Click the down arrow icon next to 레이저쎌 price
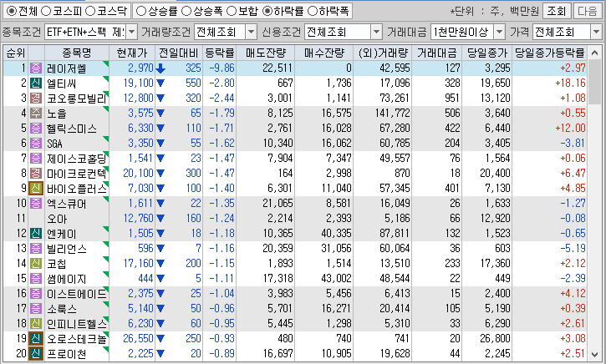This screenshot has height=364, width=606. [160, 68]
